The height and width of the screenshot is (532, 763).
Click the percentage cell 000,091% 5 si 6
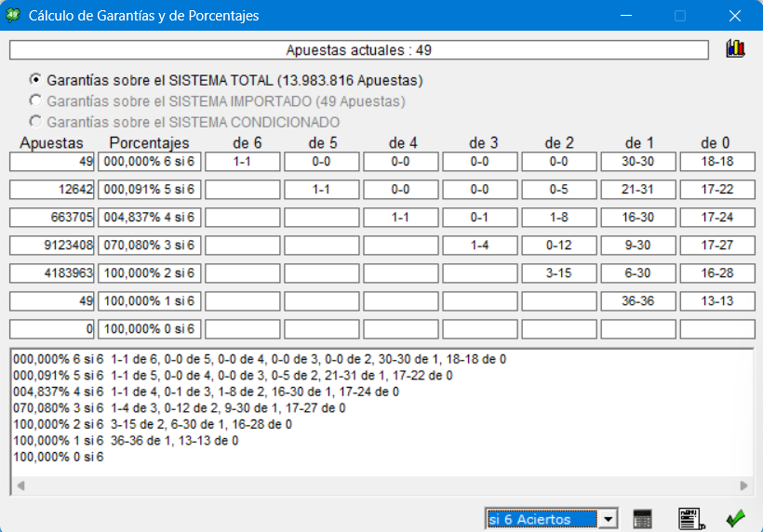150,189
